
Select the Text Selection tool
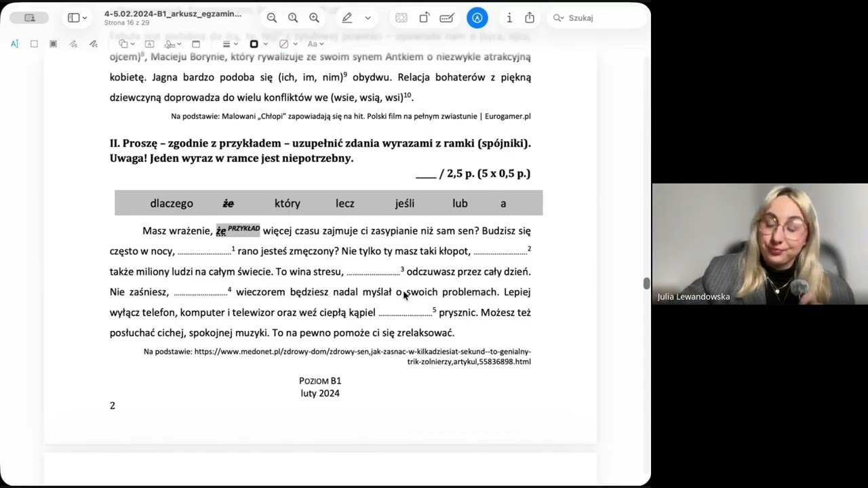pos(14,44)
